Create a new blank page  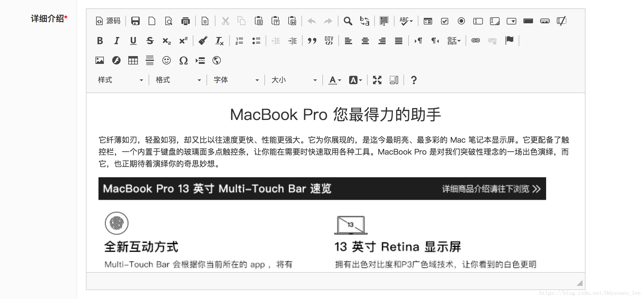coord(152,21)
